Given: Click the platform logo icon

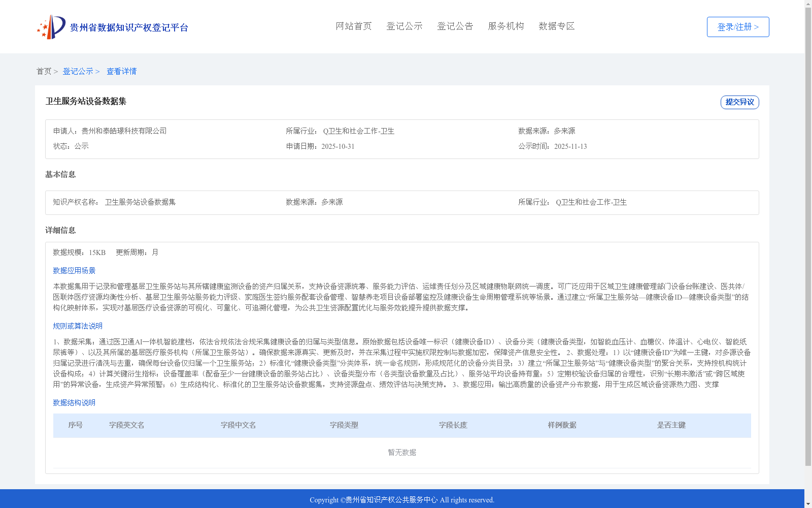Looking at the screenshot, I should (x=51, y=27).
